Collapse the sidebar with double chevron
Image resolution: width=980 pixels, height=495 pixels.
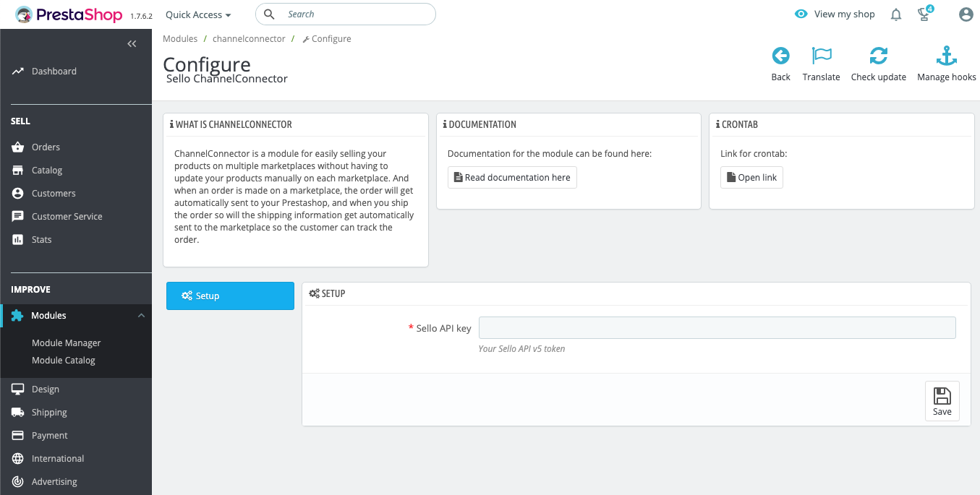[x=132, y=44]
